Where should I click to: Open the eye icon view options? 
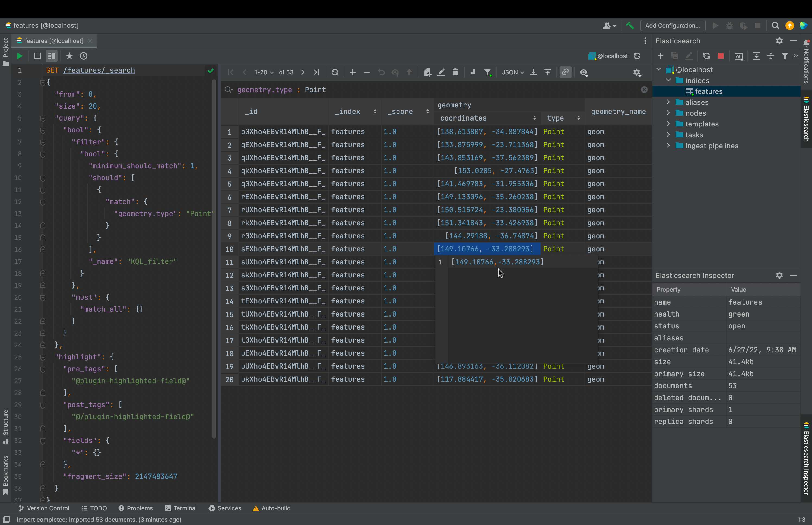583,72
